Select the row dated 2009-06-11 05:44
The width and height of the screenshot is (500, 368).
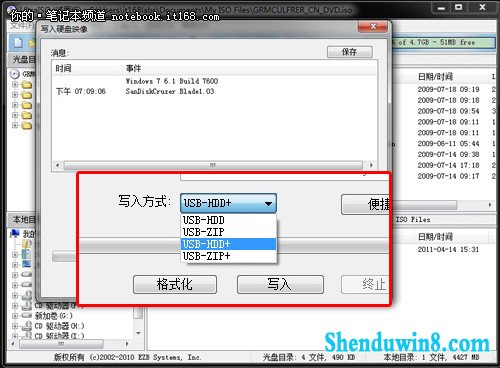click(448, 144)
